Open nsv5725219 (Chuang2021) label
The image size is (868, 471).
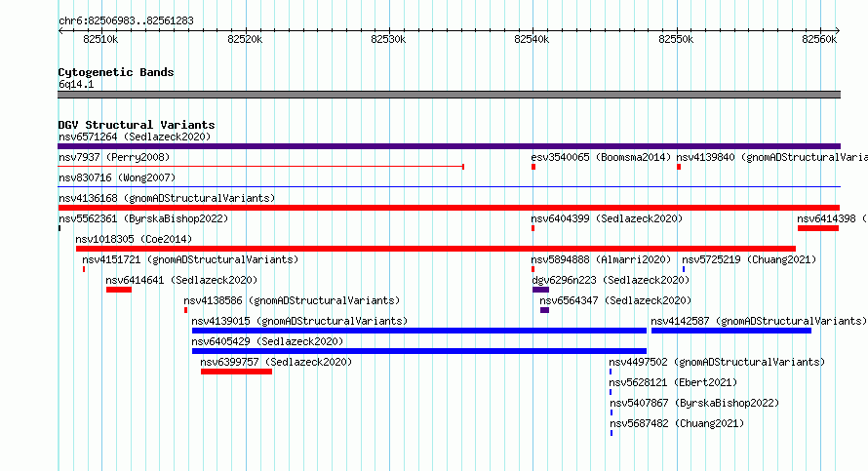(x=749, y=259)
